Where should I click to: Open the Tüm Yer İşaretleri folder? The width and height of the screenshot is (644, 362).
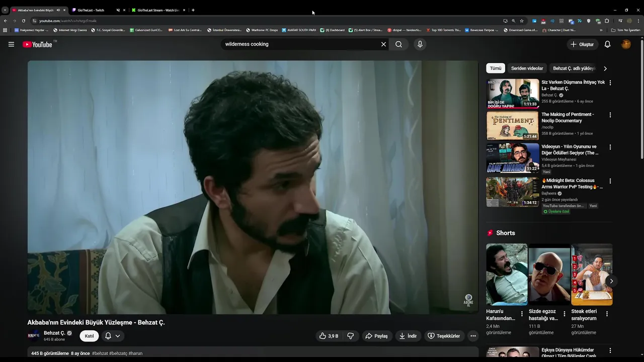[625, 30]
